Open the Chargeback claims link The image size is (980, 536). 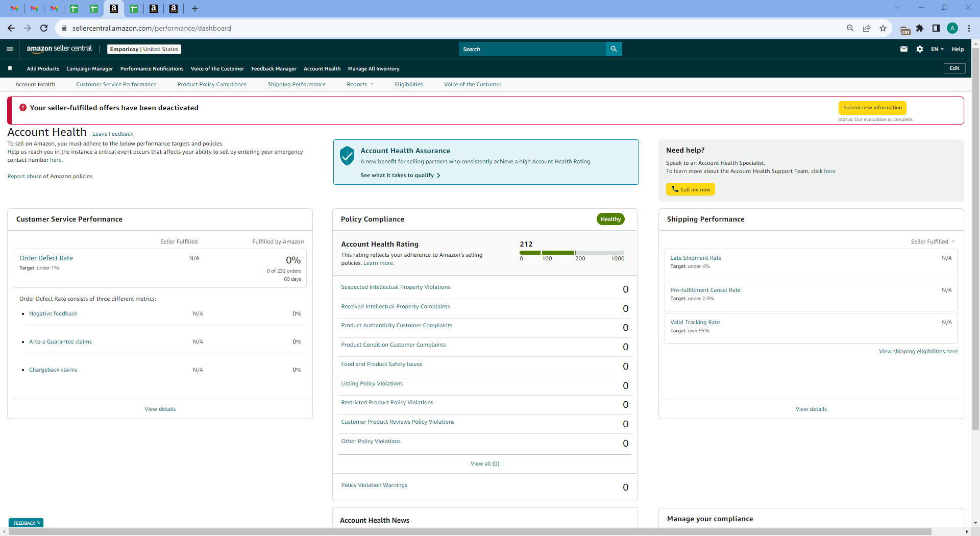(53, 370)
